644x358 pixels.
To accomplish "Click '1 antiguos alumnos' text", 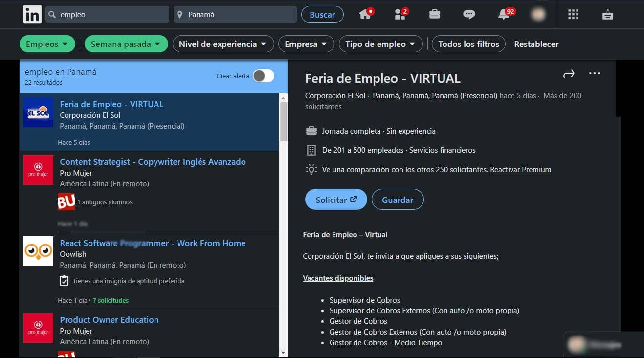I will (x=105, y=202).
